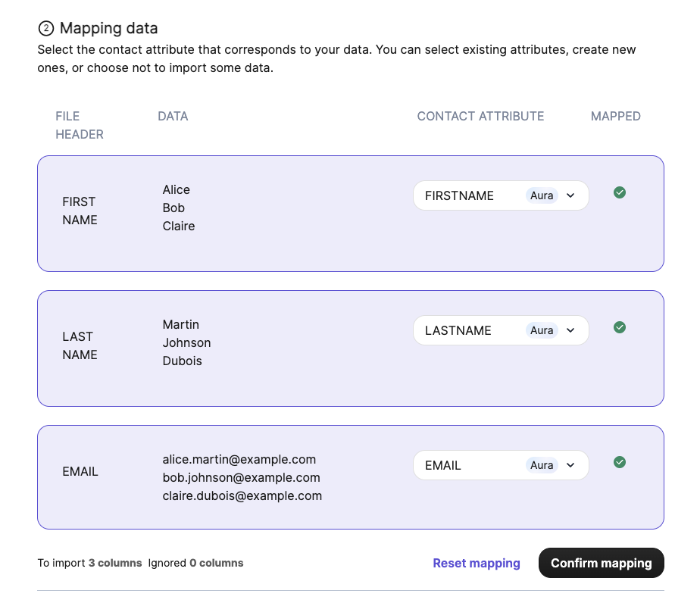Click the 'To import 3 columns' summary
Screen dimensions: 700x603
pos(89,563)
